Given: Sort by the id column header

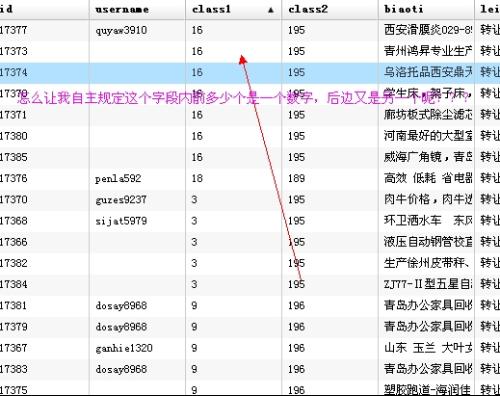Looking at the screenshot, I should point(6,9).
